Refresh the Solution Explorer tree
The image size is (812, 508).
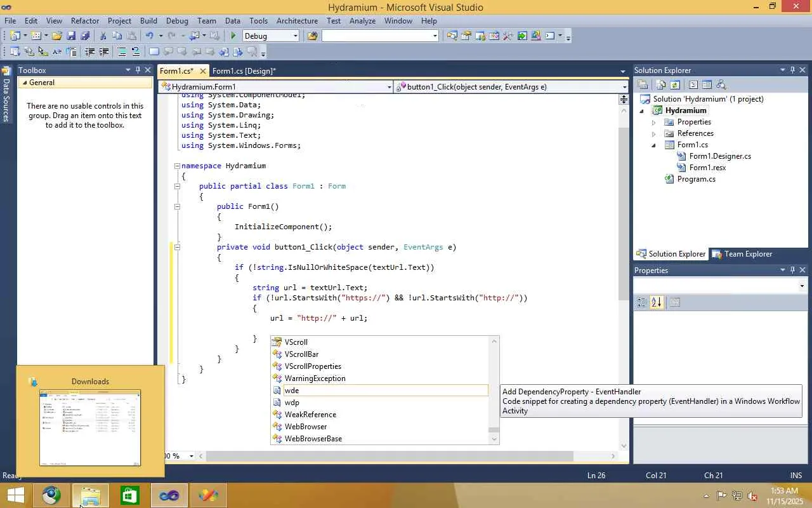coord(675,85)
